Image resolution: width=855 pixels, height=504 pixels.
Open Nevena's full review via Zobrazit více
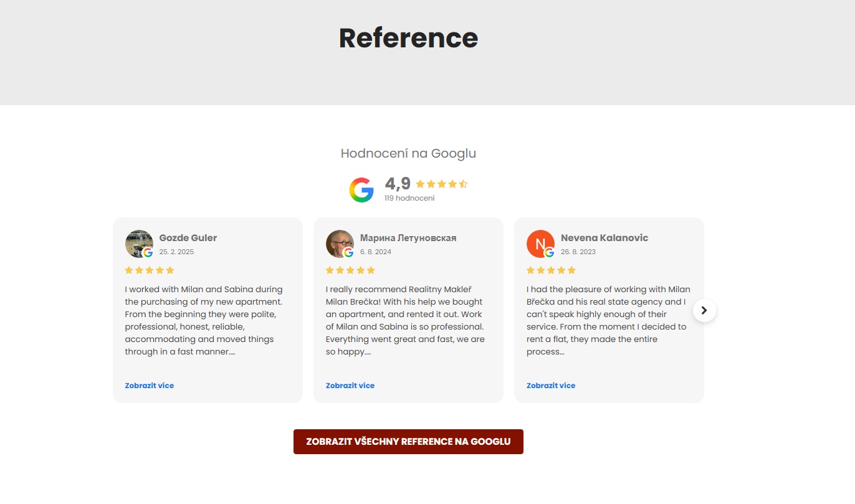(x=551, y=385)
